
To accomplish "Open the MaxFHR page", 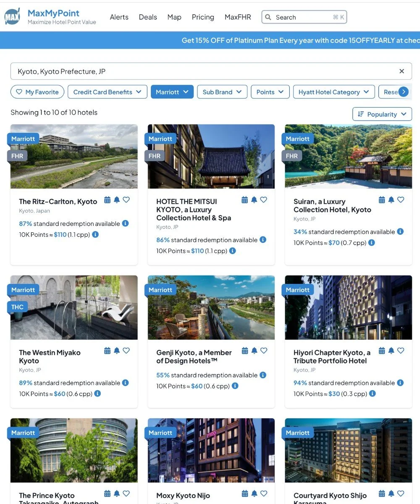I will click(x=238, y=17).
